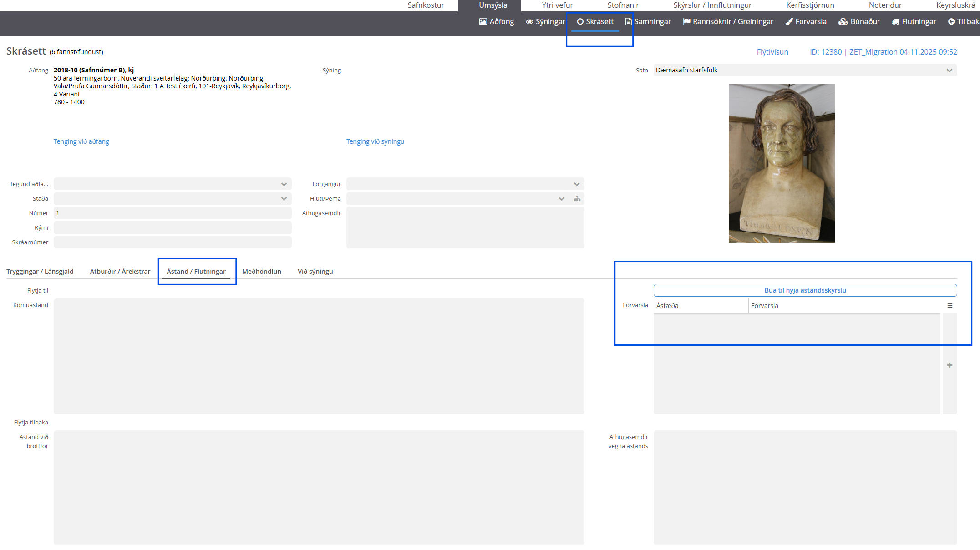The image size is (980, 550).
Task: Open Flutningar truck icon item
Action: point(914,21)
